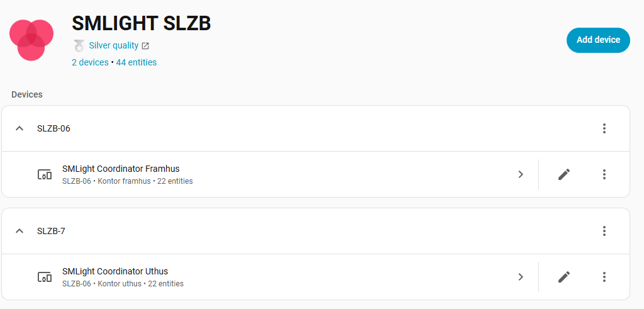Open Coordinator Framhus details via chevron arrow
644x309 pixels.
coord(521,174)
